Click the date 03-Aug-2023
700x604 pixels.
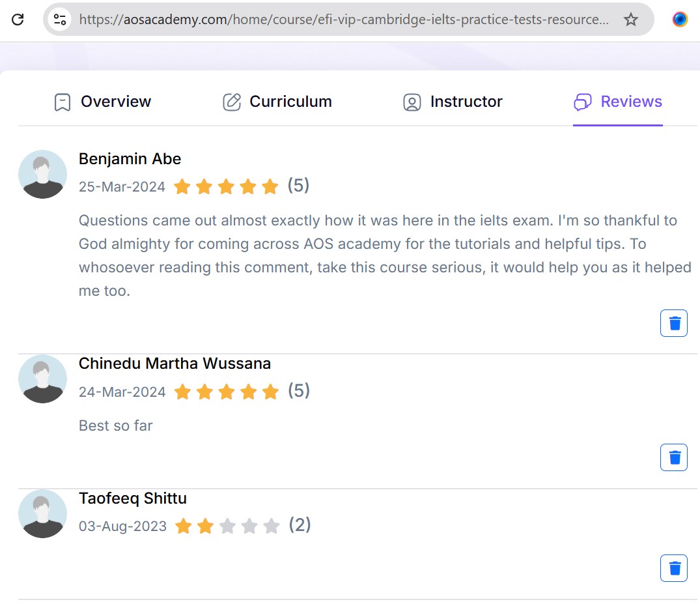123,526
